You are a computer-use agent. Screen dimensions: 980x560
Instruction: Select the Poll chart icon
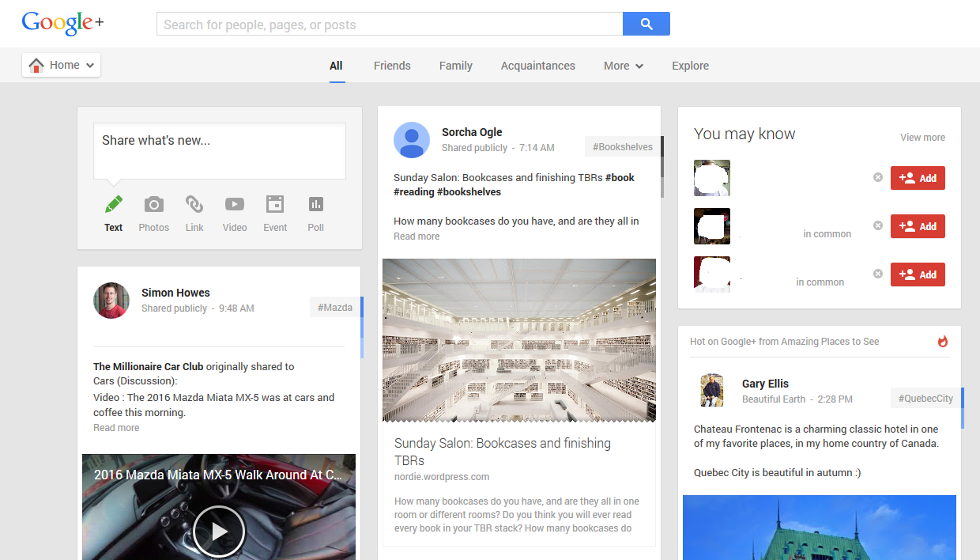[x=316, y=205]
